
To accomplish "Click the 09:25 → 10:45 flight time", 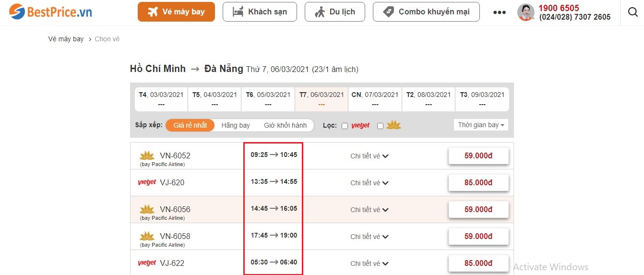I will point(274,155).
